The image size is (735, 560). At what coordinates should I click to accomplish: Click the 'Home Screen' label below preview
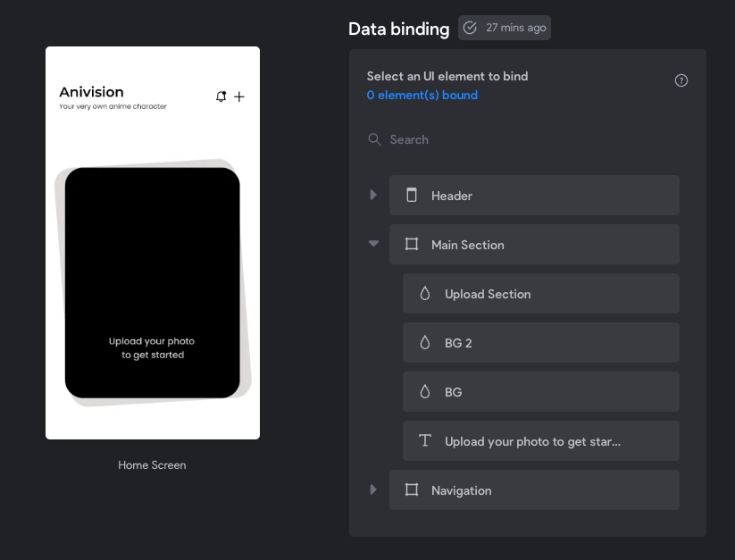[152, 465]
